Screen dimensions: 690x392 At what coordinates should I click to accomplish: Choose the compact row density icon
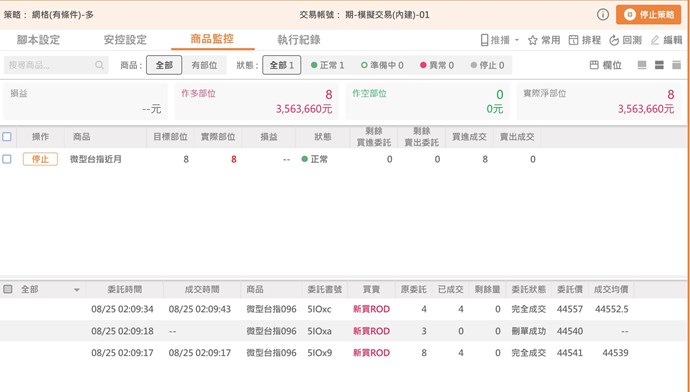click(642, 65)
